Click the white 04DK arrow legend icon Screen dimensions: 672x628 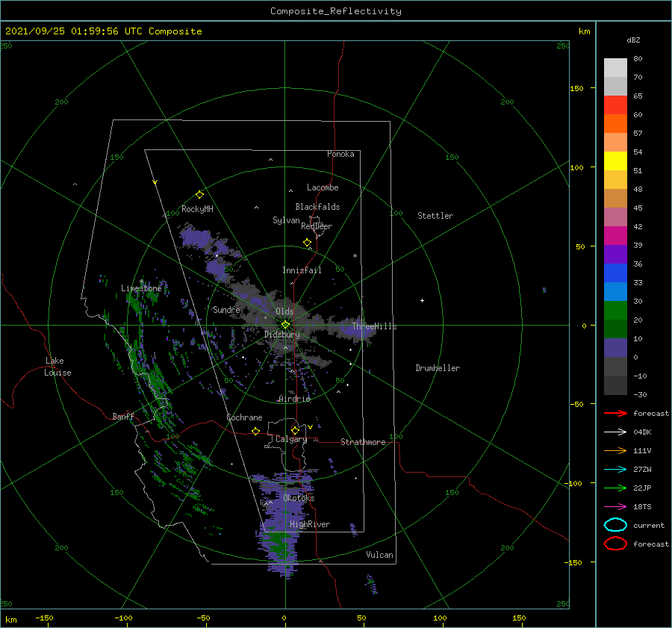[615, 432]
